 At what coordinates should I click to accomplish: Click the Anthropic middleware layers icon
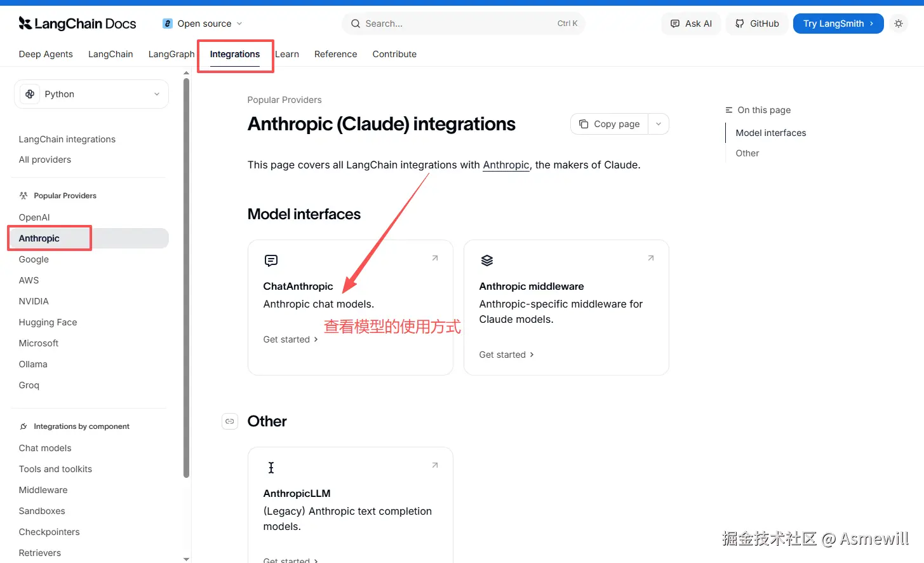(x=487, y=261)
